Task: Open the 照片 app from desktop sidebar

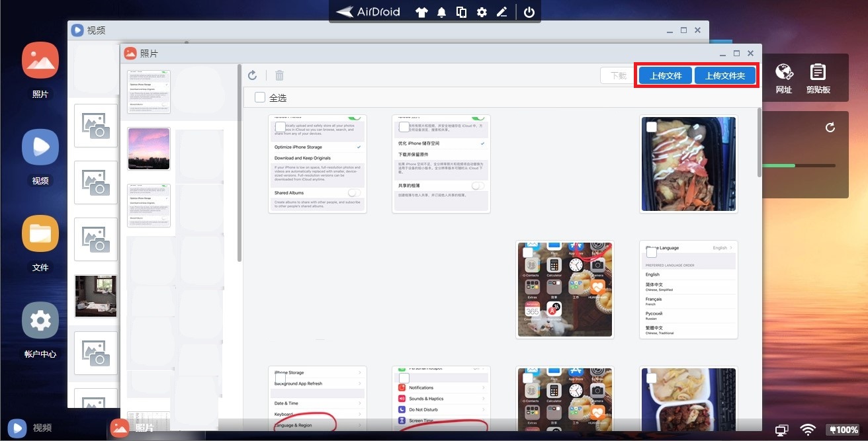Action: pyautogui.click(x=40, y=61)
